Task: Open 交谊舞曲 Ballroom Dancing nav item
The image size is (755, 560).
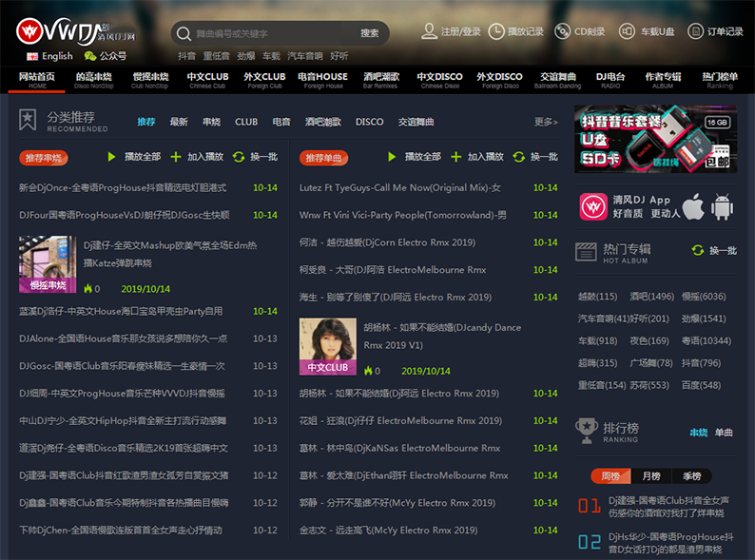Action: (x=557, y=80)
